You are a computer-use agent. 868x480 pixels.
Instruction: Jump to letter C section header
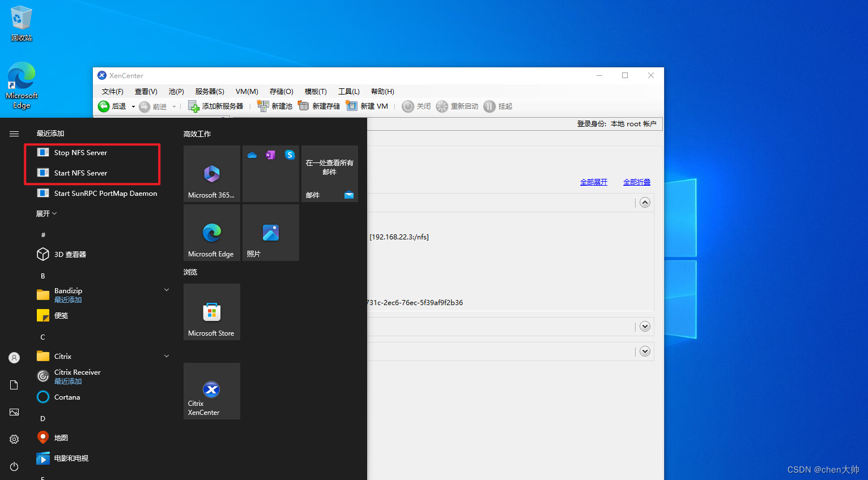click(43, 337)
